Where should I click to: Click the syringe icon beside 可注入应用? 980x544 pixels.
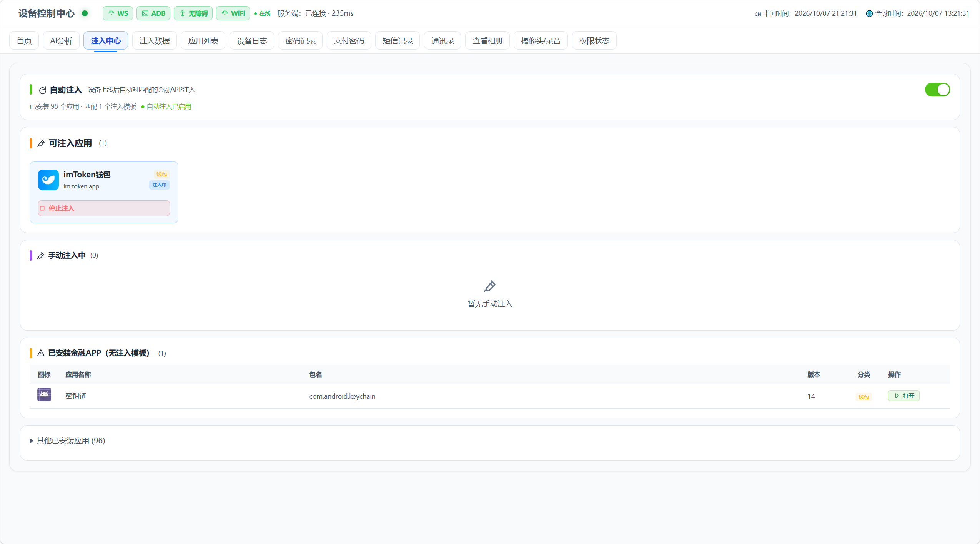coord(41,143)
